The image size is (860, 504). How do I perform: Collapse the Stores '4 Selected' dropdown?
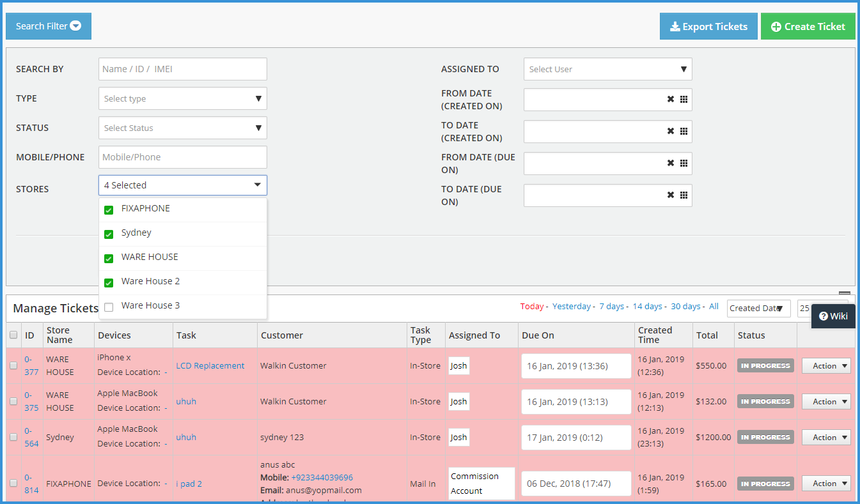183,185
